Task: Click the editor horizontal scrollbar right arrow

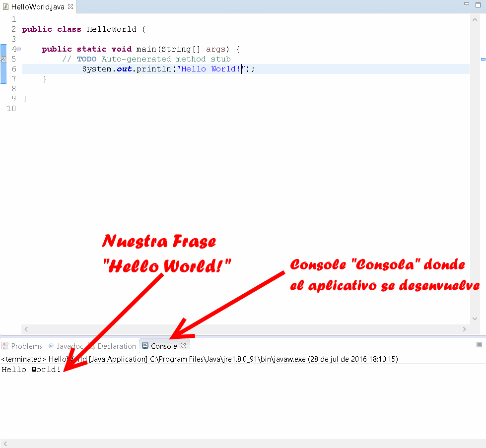Action: pyautogui.click(x=464, y=329)
